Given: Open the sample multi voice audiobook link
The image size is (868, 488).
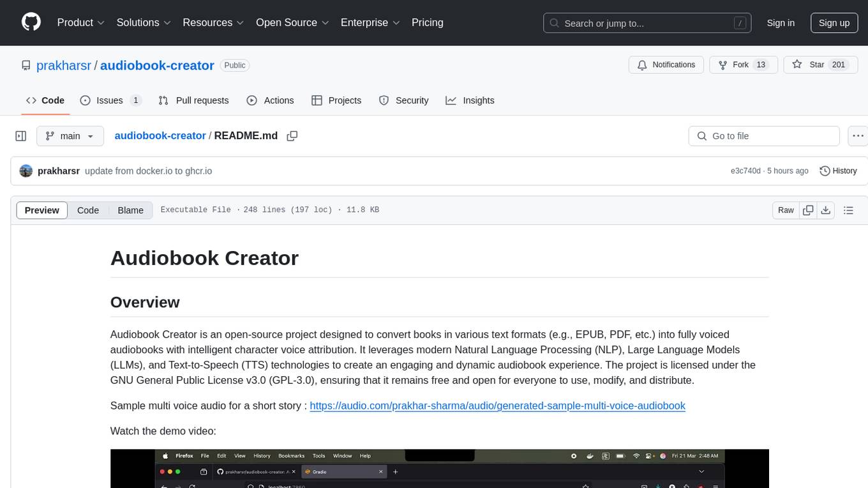Looking at the screenshot, I should [x=497, y=406].
